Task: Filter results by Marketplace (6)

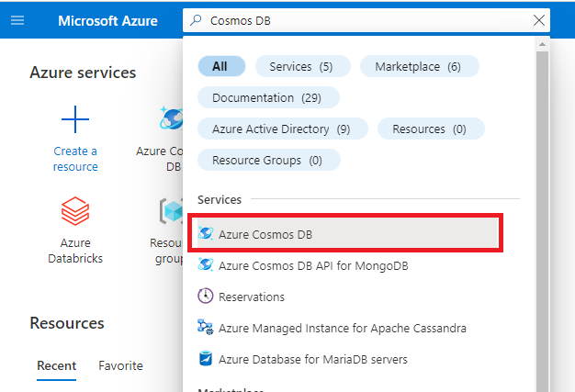Action: [x=420, y=66]
